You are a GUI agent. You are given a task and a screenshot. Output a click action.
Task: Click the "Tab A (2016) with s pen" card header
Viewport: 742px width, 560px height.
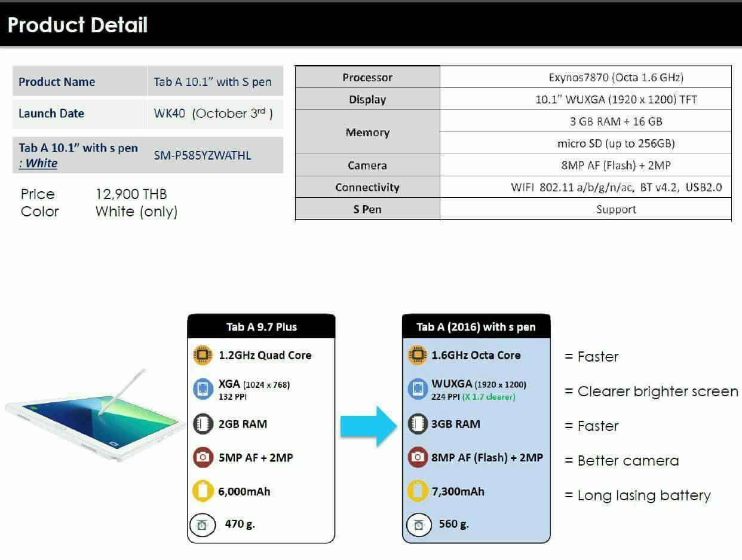coord(476,327)
